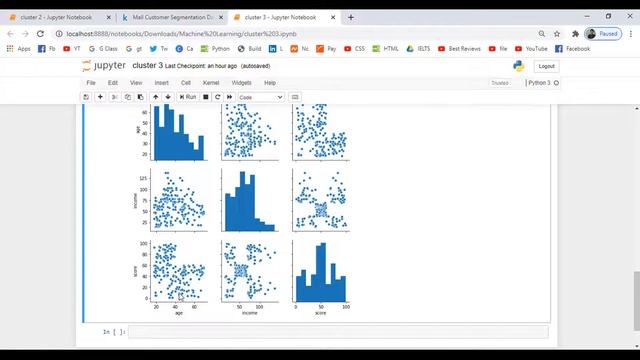Image resolution: width=640 pixels, height=360 pixels.
Task: Open the Widgets menu
Action: click(241, 83)
